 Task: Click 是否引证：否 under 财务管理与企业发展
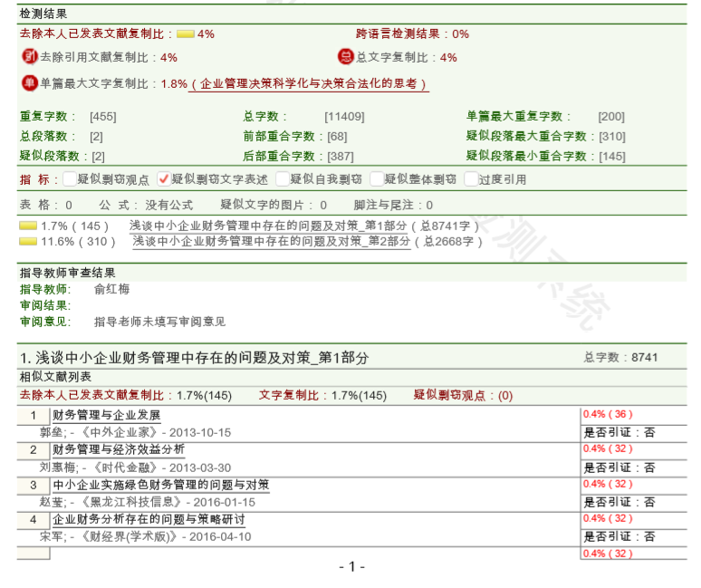(x=619, y=432)
